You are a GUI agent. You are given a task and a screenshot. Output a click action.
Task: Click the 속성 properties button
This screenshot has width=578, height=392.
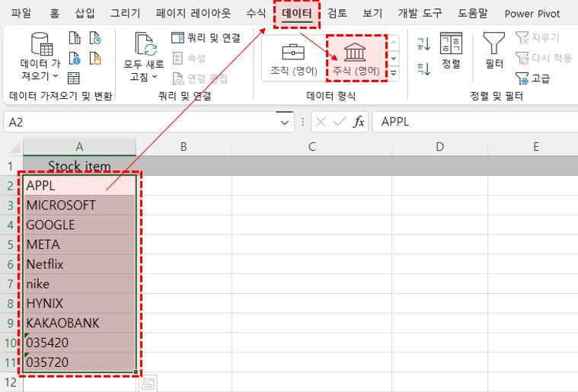(189, 58)
